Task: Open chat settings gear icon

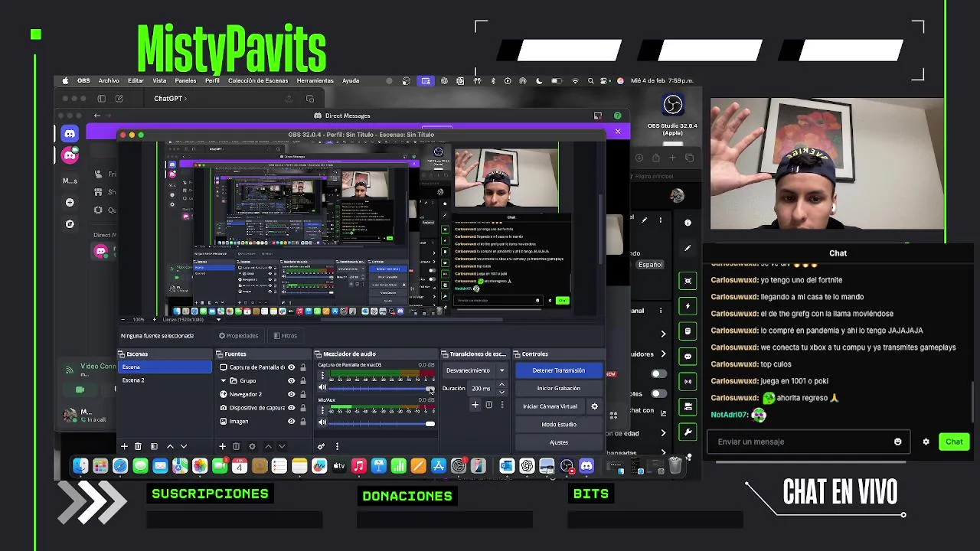Action: 926,442
